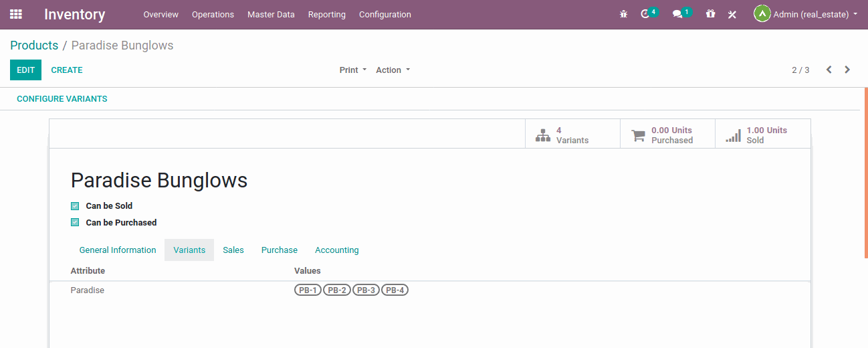Viewport: 868px width, 348px height.
Task: Open the Master Data menu
Action: (271, 14)
